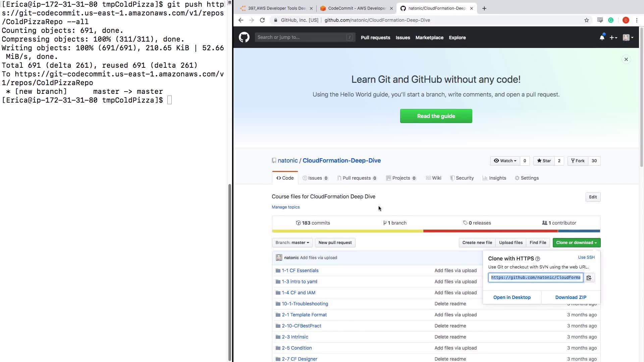Switch clone method via Use SSH
The image size is (644, 362).
[586, 257]
